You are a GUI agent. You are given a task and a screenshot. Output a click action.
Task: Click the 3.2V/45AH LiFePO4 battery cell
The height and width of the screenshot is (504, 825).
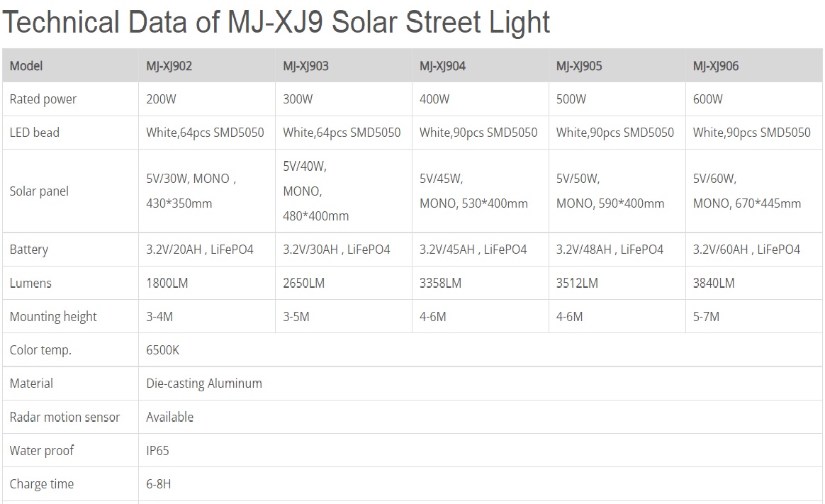point(473,250)
